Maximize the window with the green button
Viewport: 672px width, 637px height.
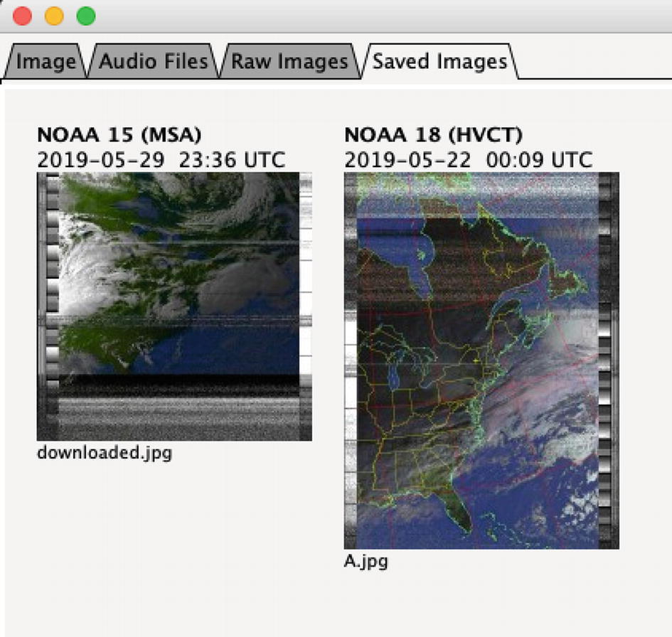86,16
